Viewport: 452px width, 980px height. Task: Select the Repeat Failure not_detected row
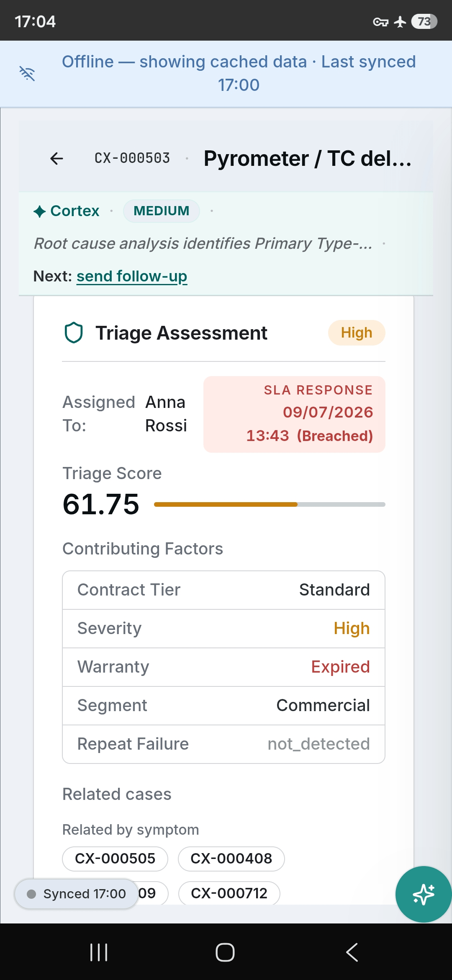[223, 744]
